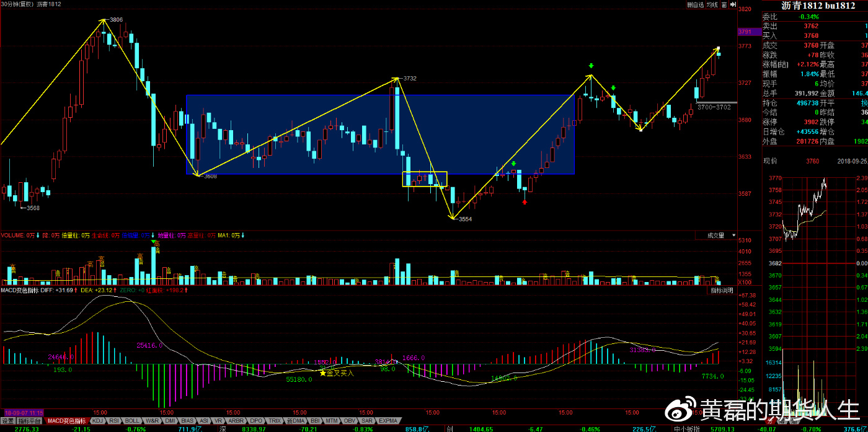Switch to the BIAS indicator tab
868x432 pixels.
coord(188,420)
